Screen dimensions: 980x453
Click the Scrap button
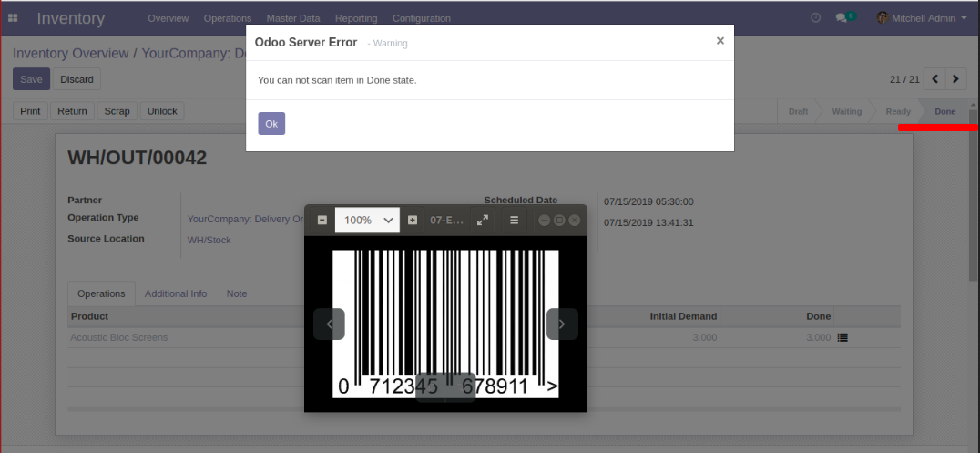pyautogui.click(x=117, y=111)
